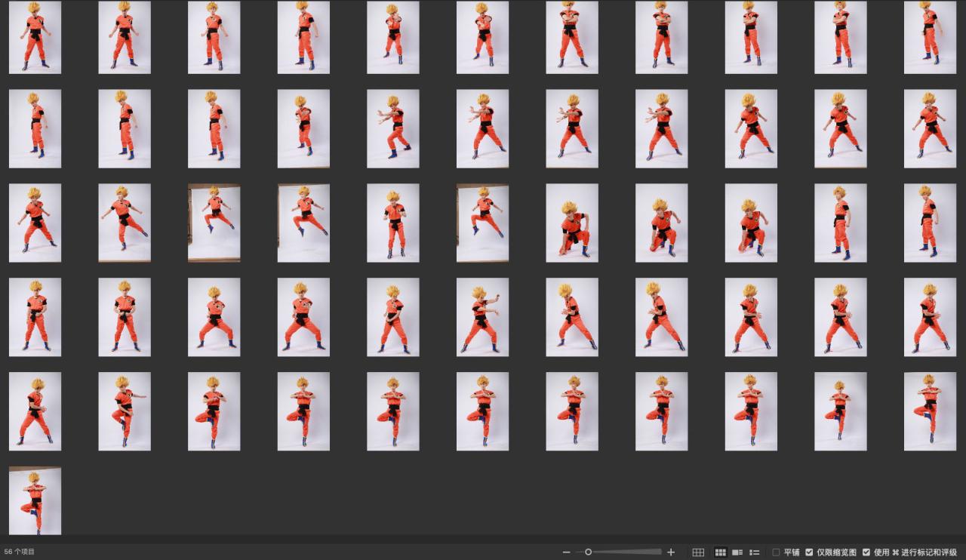
Task: Select the leftmost kneeling pose thumbnail
Action: click(x=572, y=223)
